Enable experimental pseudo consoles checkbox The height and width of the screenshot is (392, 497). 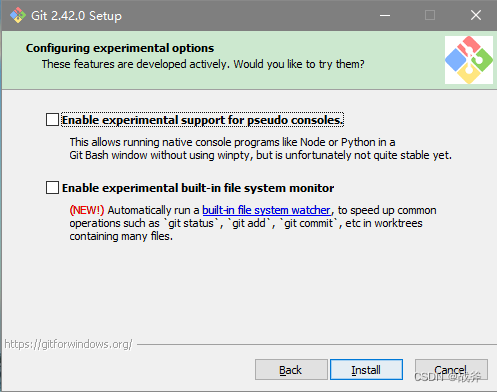click(52, 120)
